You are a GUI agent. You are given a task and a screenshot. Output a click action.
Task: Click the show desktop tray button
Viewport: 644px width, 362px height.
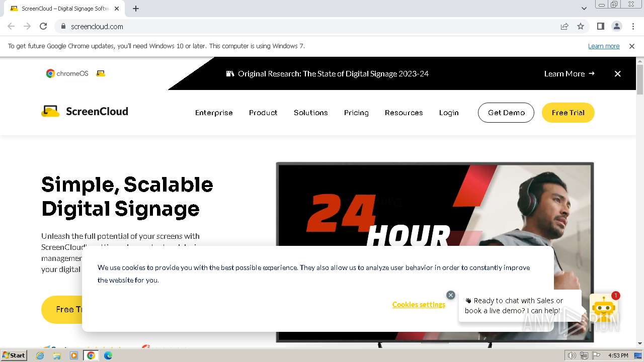(638, 355)
